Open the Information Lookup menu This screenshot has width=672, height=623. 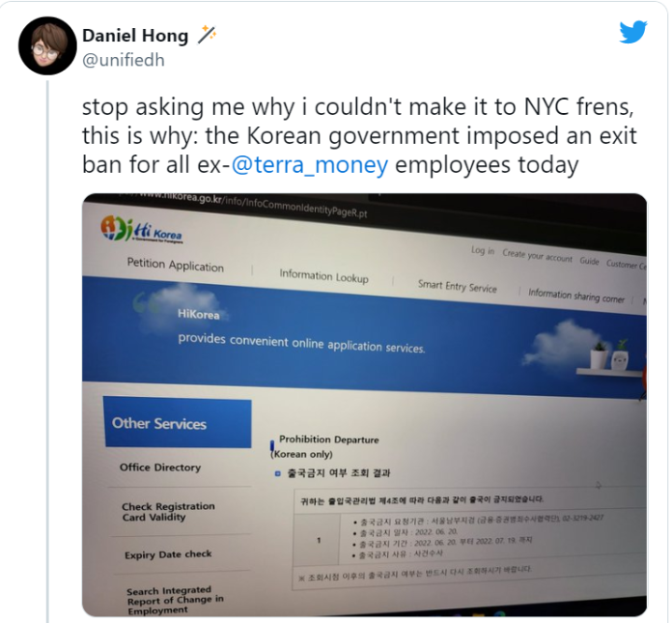tap(323, 275)
